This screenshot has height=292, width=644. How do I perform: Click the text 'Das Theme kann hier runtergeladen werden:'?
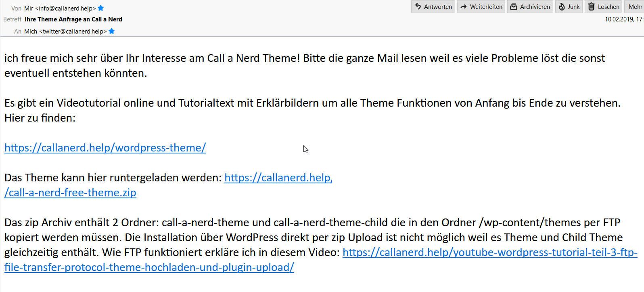113,178
